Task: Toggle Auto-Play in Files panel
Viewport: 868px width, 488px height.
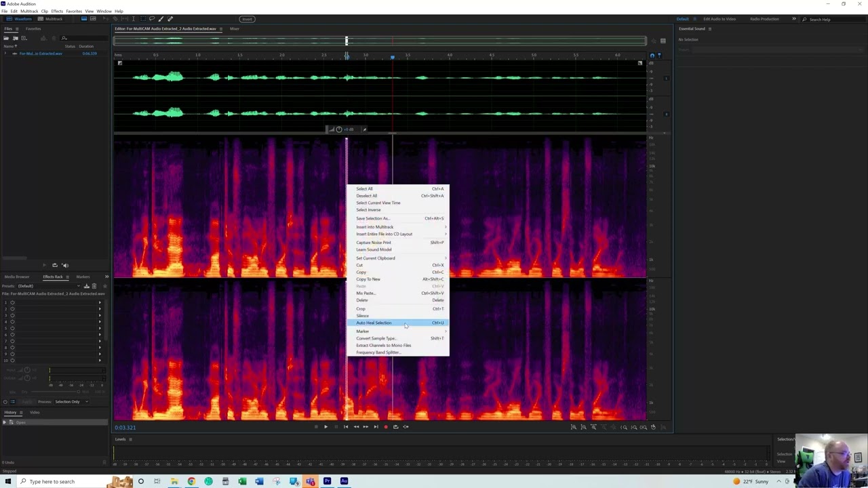Action: pos(65,265)
